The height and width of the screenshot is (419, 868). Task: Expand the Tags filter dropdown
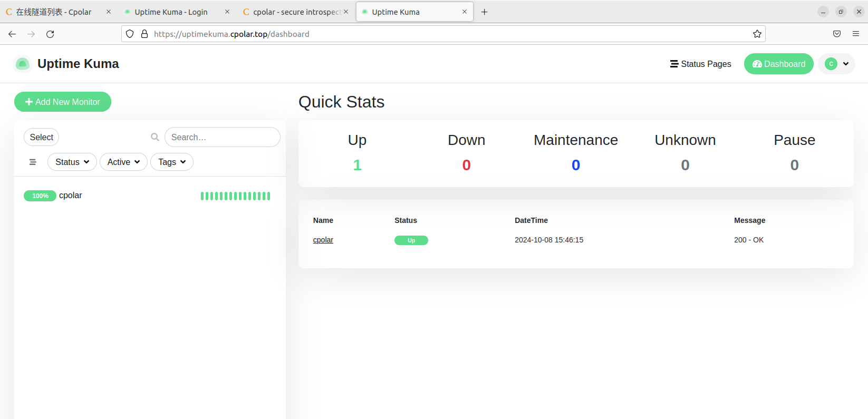[x=172, y=162]
